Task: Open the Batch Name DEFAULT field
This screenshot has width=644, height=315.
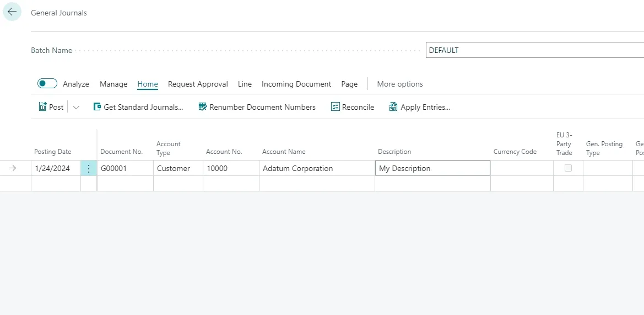Action: (x=535, y=50)
